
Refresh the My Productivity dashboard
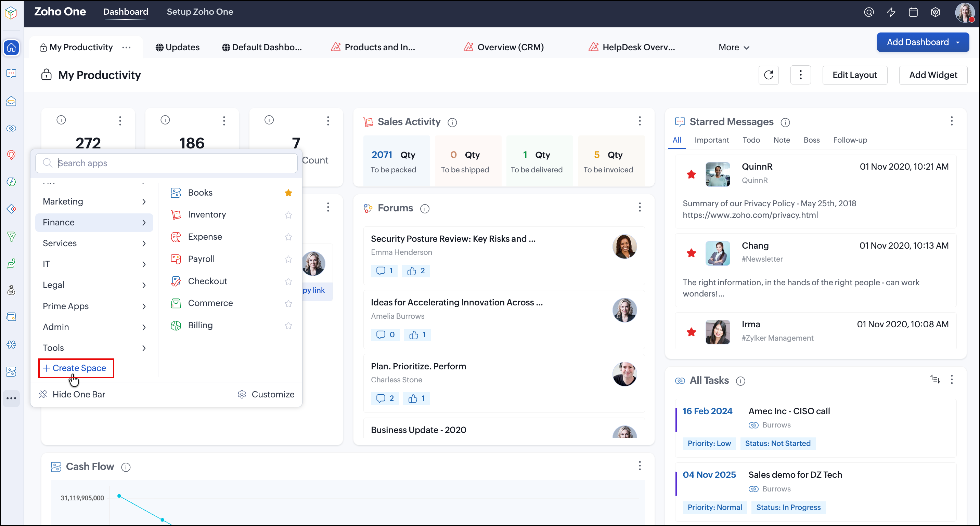(x=769, y=75)
